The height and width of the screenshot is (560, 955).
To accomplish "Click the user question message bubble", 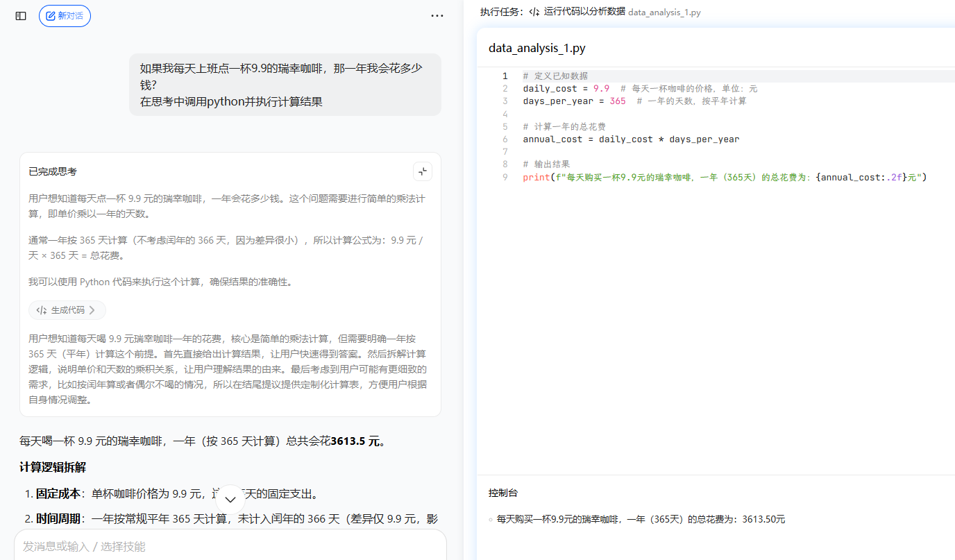I will pyautogui.click(x=285, y=85).
